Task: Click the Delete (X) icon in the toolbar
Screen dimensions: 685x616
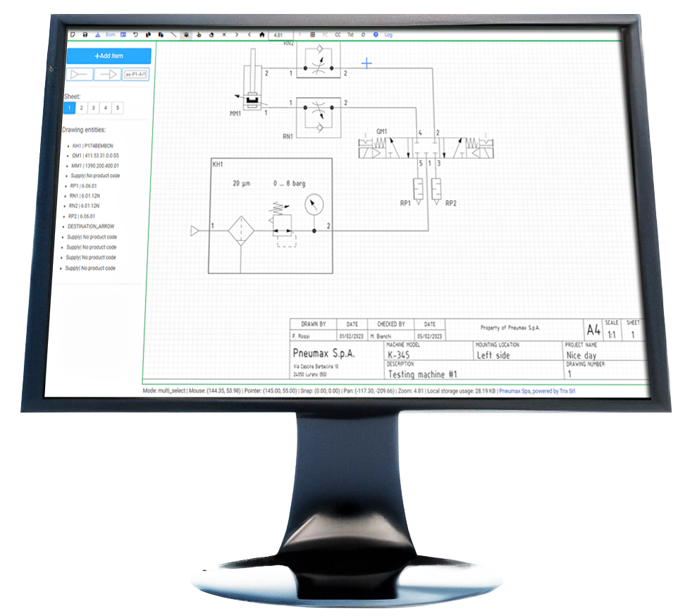Action: (x=224, y=34)
